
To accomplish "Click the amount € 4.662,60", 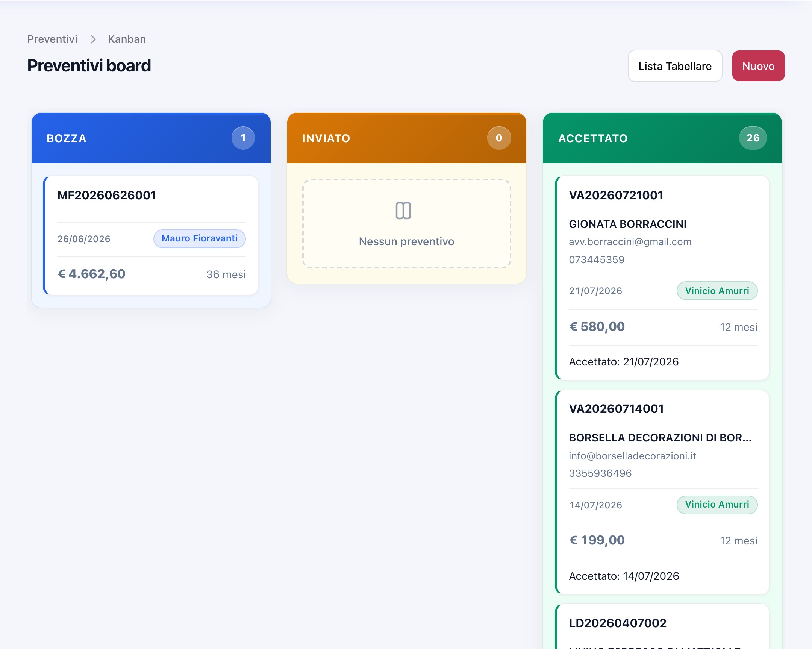I will tap(91, 274).
